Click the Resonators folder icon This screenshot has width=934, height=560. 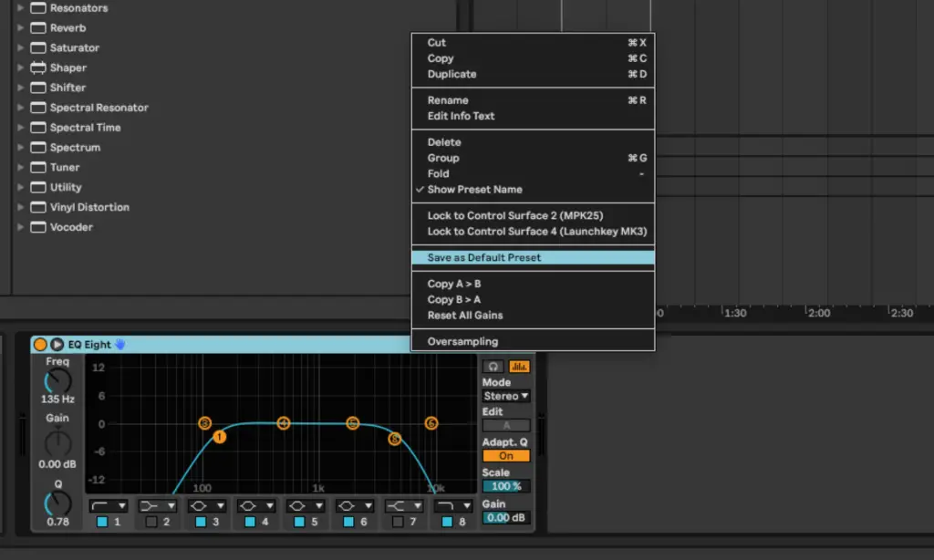38,7
